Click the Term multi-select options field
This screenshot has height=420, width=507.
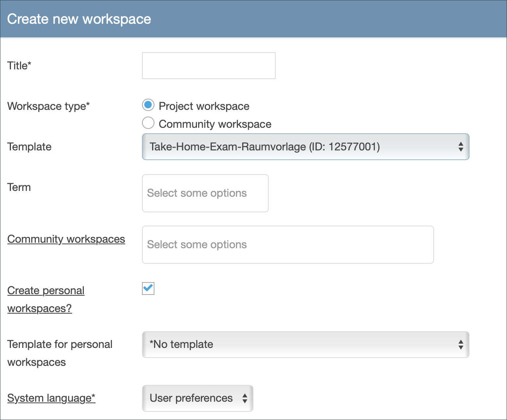coord(205,193)
